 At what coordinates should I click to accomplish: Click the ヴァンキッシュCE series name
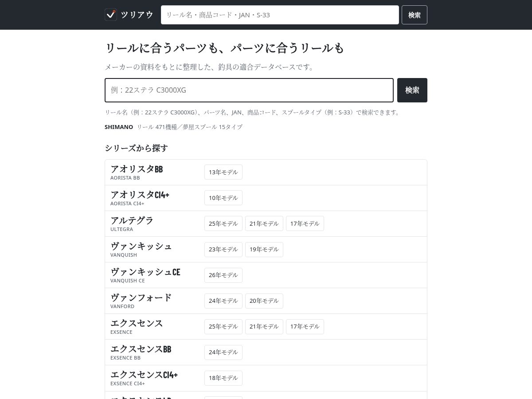tap(145, 272)
